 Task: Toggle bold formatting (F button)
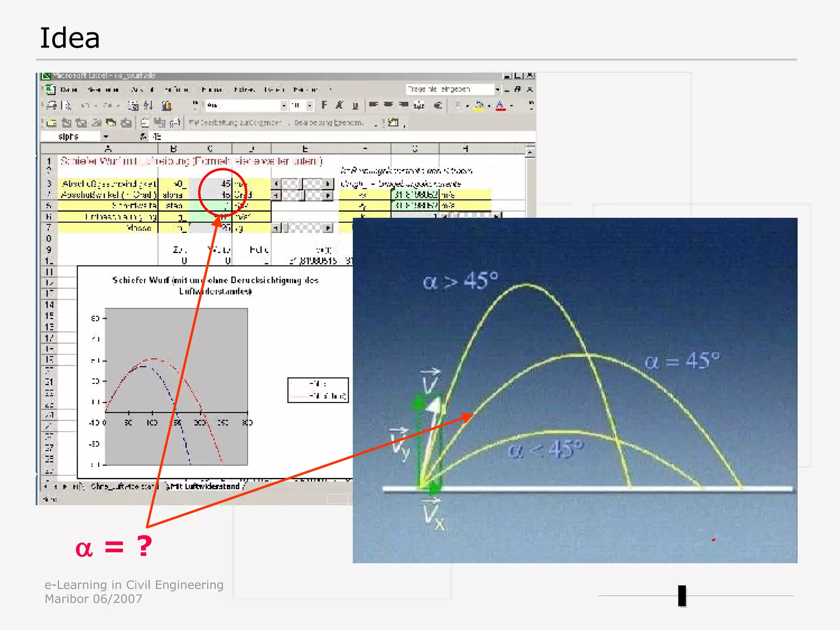[324, 105]
